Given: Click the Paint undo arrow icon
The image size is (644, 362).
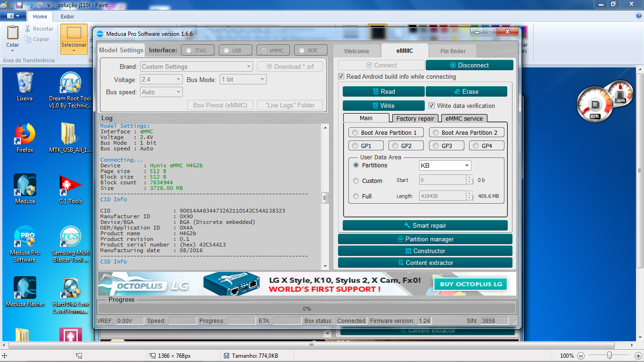Looking at the screenshot, I should click(x=30, y=4).
